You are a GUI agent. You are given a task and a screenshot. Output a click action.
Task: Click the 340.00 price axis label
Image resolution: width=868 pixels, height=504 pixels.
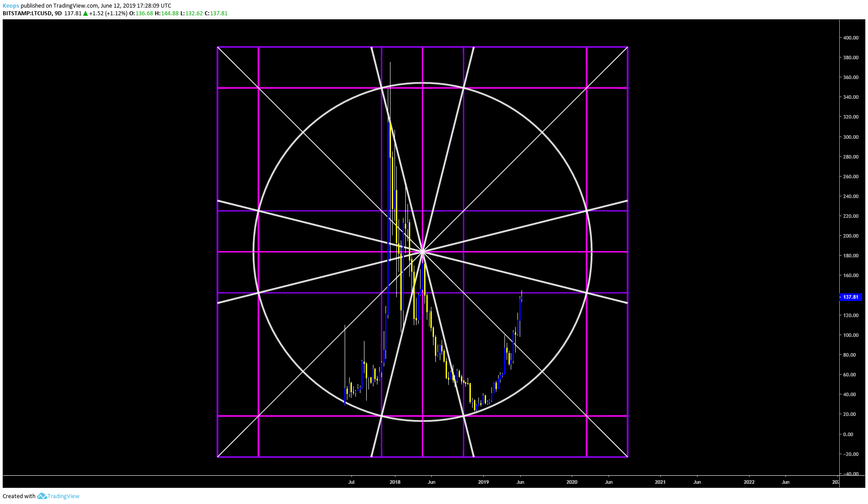850,97
